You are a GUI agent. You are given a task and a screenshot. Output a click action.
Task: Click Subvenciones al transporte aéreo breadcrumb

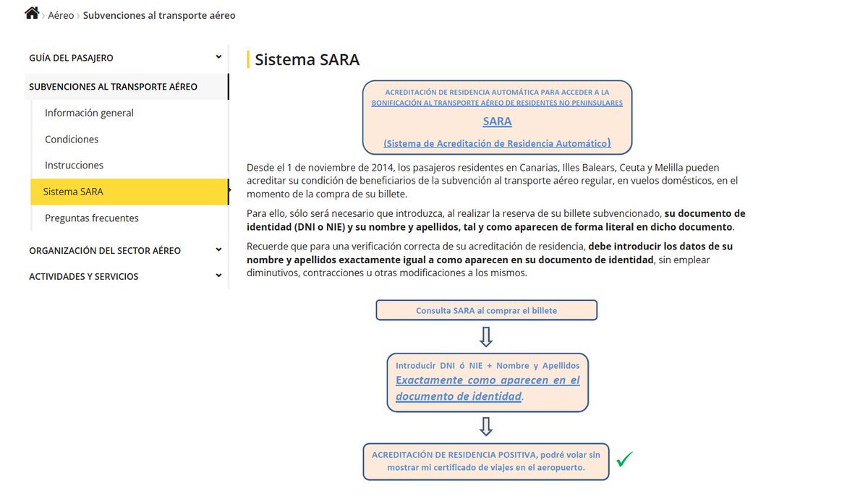[159, 15]
